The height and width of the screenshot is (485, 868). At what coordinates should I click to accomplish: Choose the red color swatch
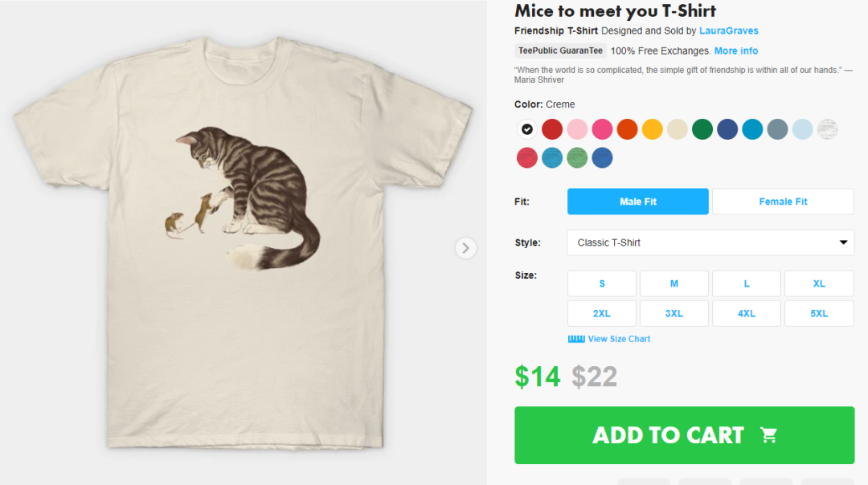coord(551,129)
